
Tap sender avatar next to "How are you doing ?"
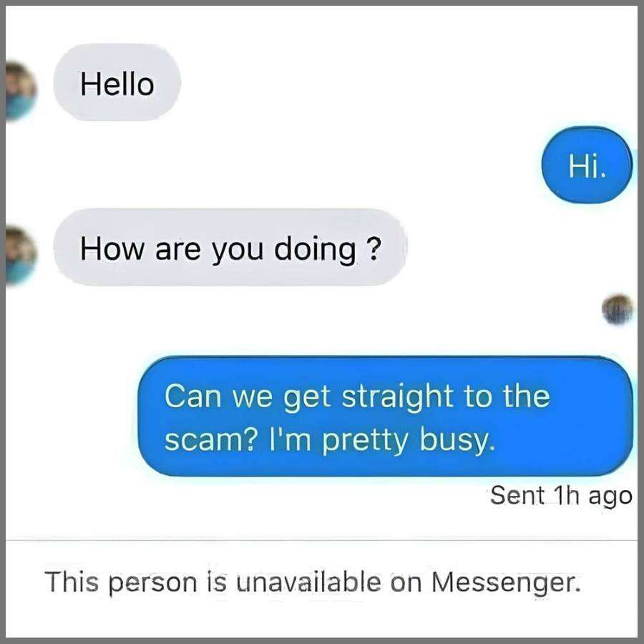[21, 255]
